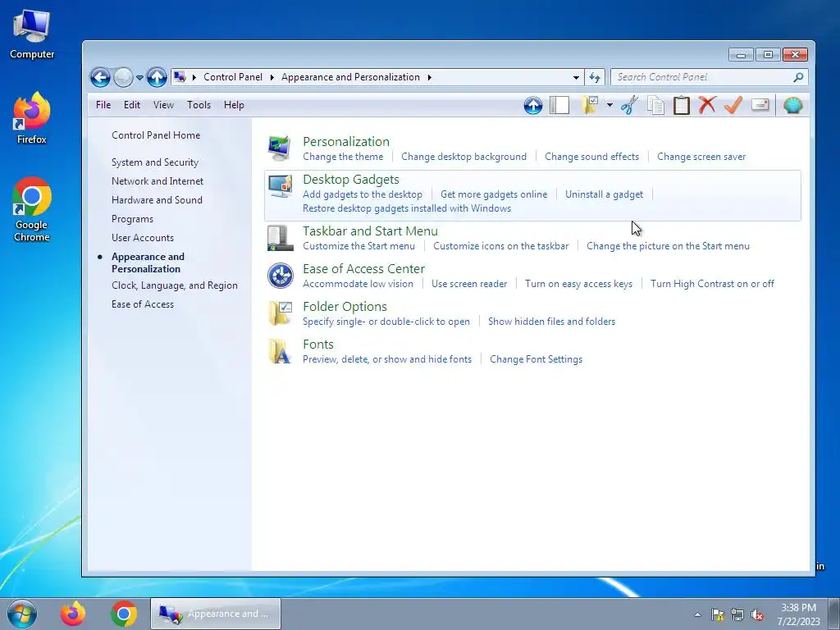Click the Personalization monitor icon
The image size is (840, 630).
280,148
